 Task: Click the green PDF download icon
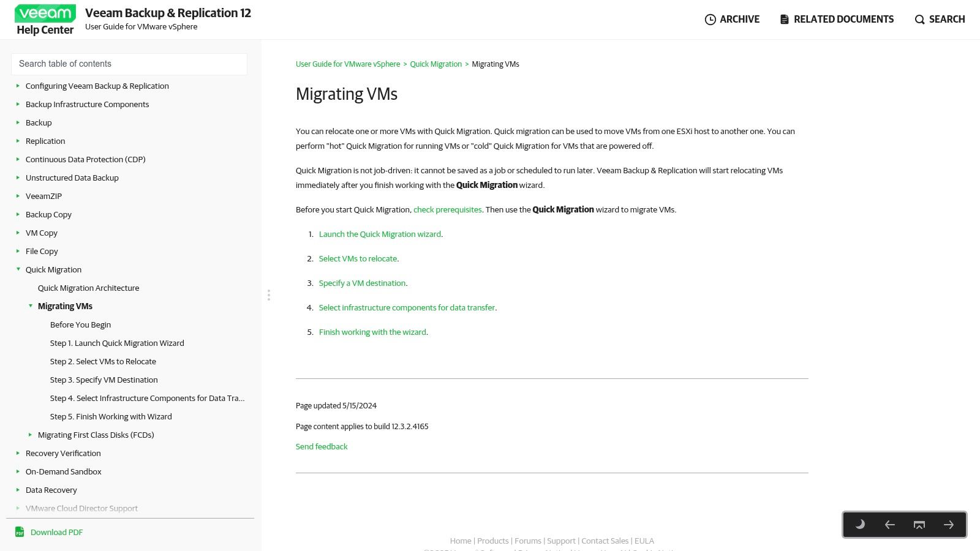click(x=20, y=532)
